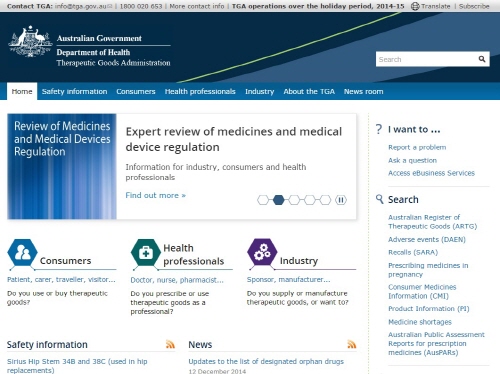
Task: Click the Subscribe link
Action: (x=474, y=6)
